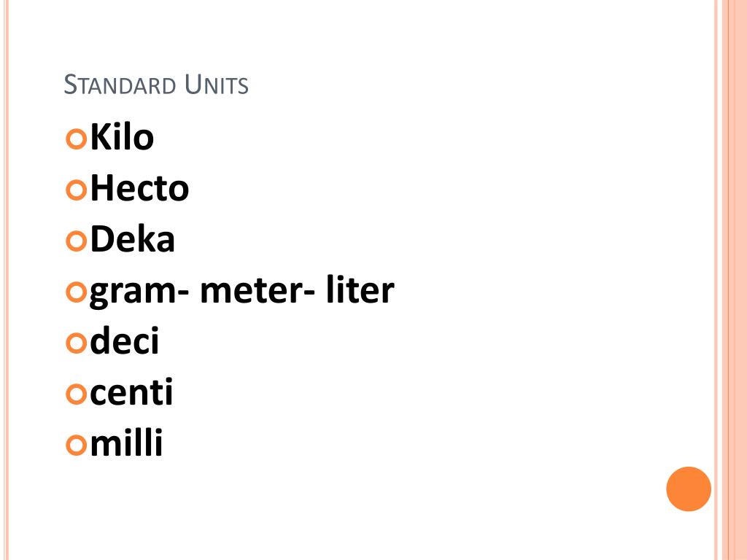
Task: Click the Hecto list item
Action: (139, 188)
